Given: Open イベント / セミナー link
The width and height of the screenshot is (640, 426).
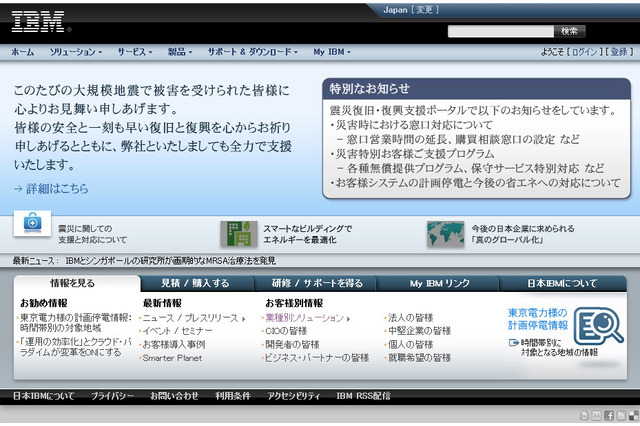Looking at the screenshot, I should click(178, 331).
